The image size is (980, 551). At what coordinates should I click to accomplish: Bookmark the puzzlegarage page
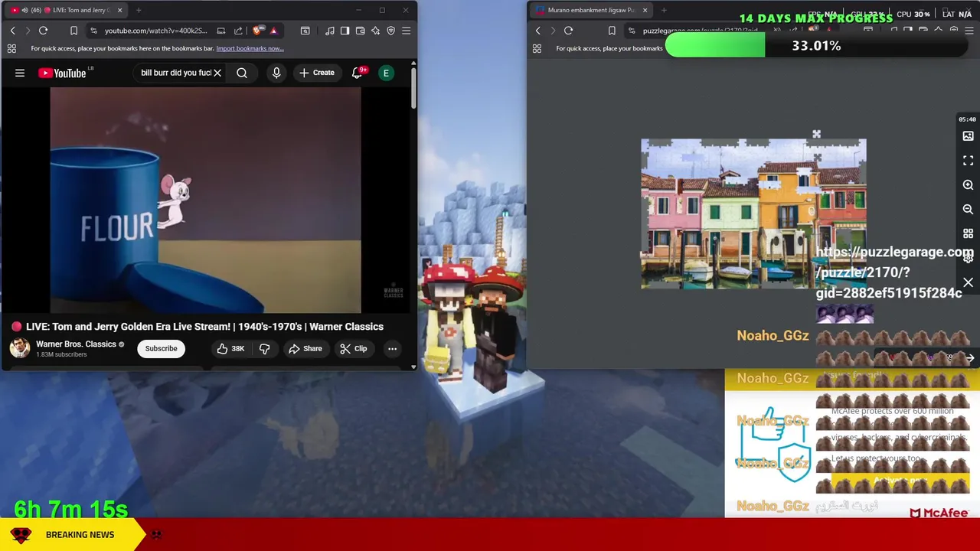612,31
